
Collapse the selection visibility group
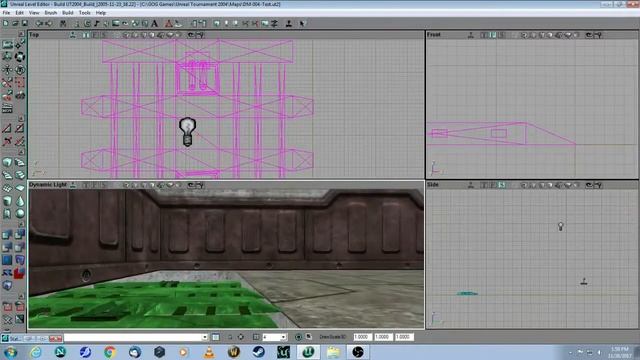[x=21, y=296]
